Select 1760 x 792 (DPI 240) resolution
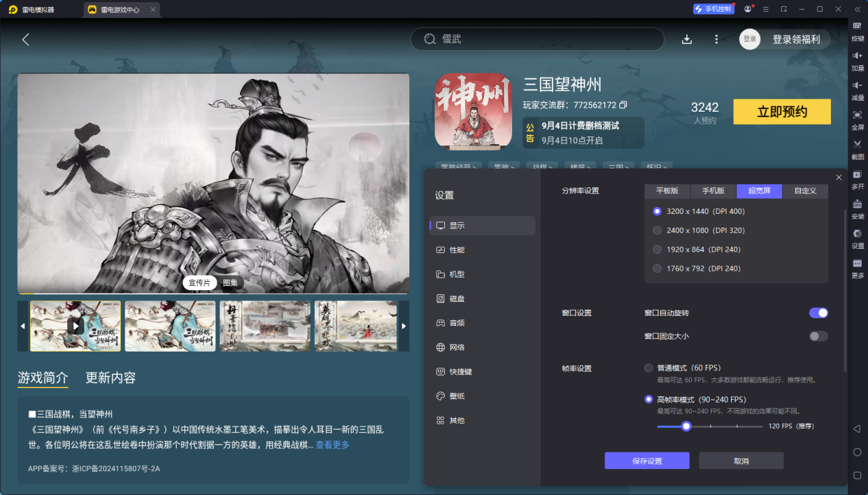868x495 pixels. (x=658, y=269)
